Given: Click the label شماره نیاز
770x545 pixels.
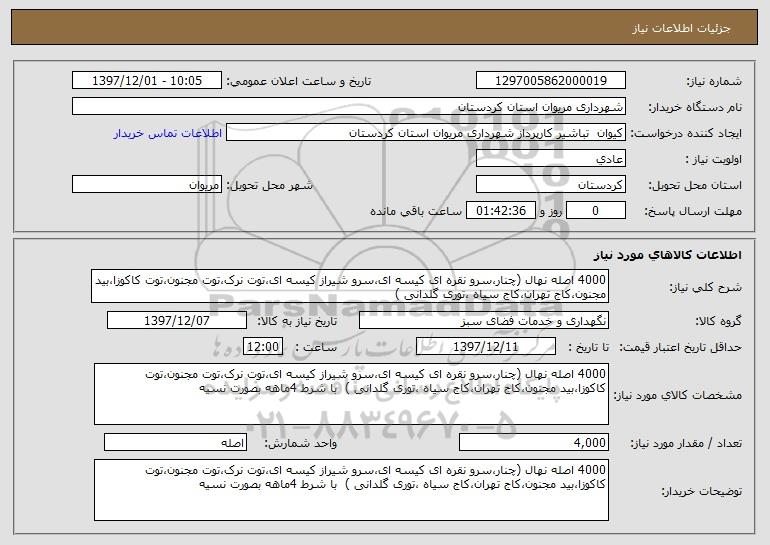Looking at the screenshot, I should click(714, 81).
